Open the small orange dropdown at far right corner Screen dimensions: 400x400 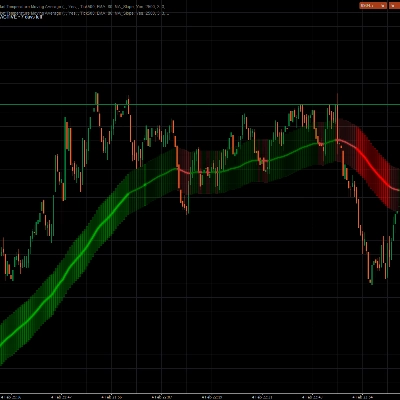(394, 5)
